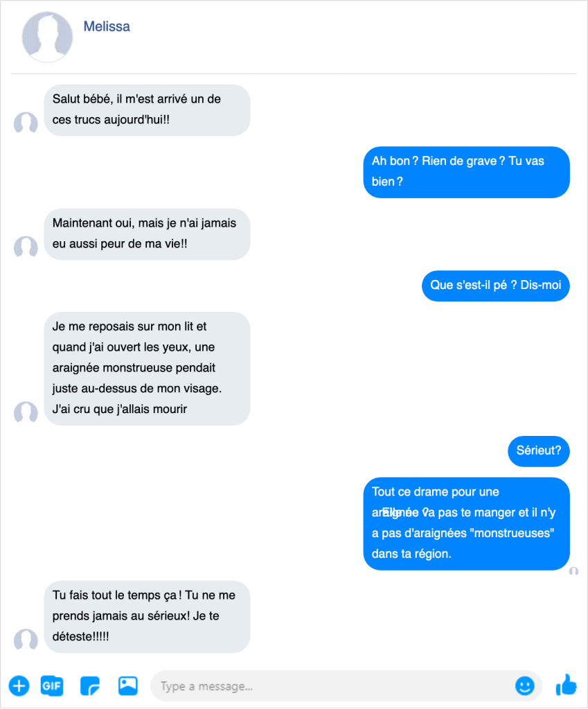The width and height of the screenshot is (588, 709).
Task: Select the "Tu fais tout le temps ça" bubble
Action: tap(147, 615)
